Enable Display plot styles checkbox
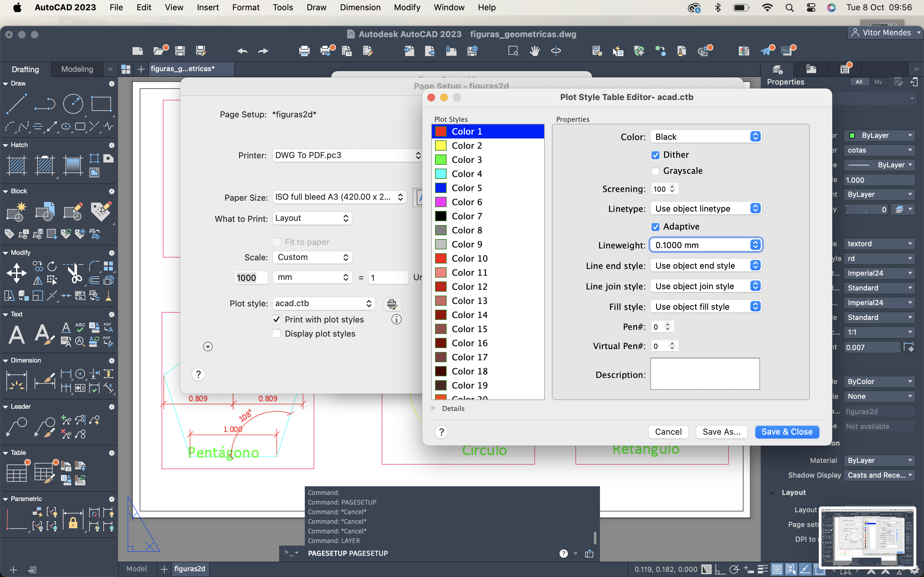Image resolution: width=924 pixels, height=577 pixels. [x=277, y=333]
